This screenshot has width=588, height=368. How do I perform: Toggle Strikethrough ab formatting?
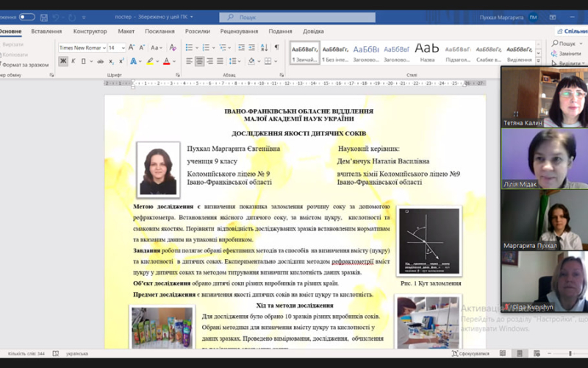[100, 61]
